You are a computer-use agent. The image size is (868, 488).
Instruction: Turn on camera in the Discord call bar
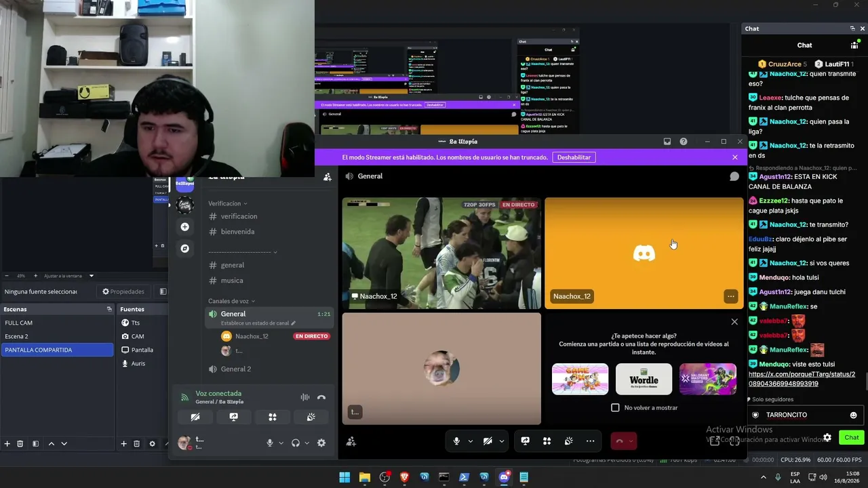pyautogui.click(x=488, y=441)
